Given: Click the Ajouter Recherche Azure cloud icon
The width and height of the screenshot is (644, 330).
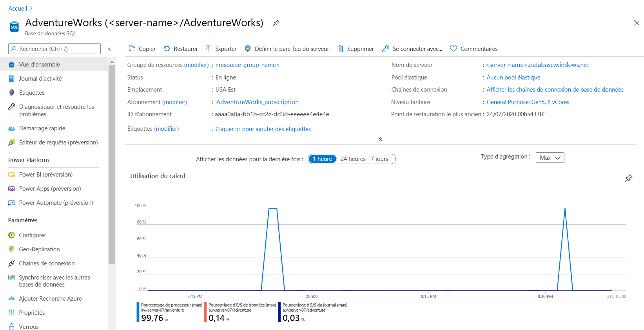Looking at the screenshot, I should (x=12, y=299).
